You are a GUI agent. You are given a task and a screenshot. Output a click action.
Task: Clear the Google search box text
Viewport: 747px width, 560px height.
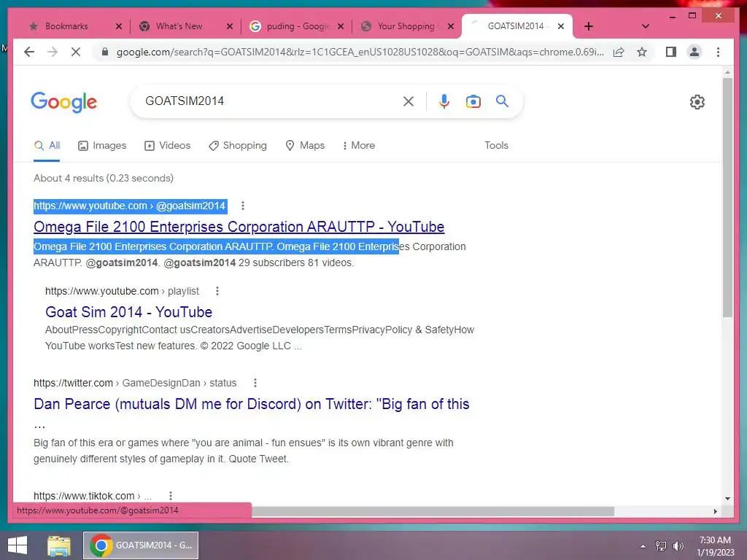click(x=409, y=101)
